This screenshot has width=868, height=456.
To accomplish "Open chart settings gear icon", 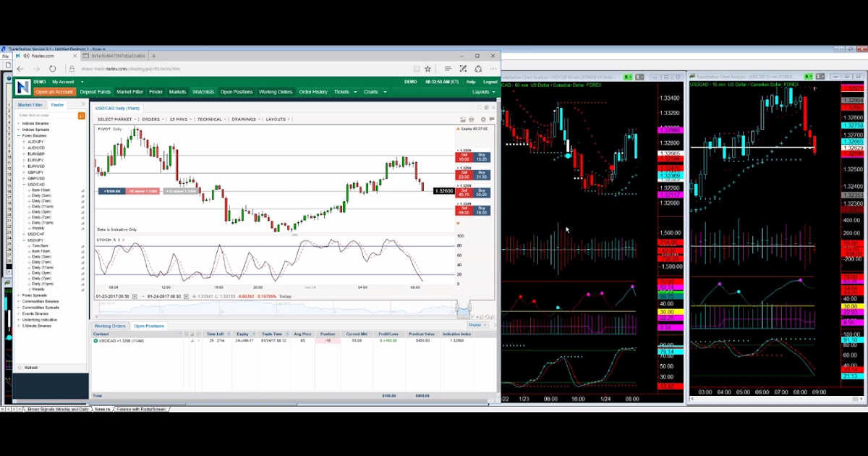I will (x=483, y=119).
